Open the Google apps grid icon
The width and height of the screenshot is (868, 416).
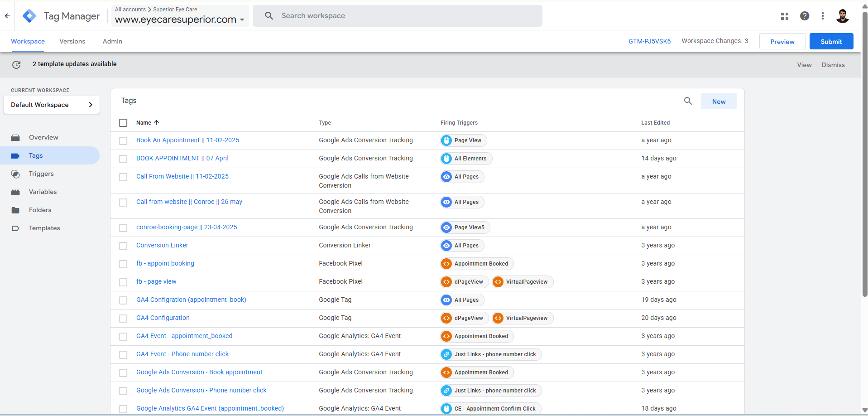click(785, 16)
